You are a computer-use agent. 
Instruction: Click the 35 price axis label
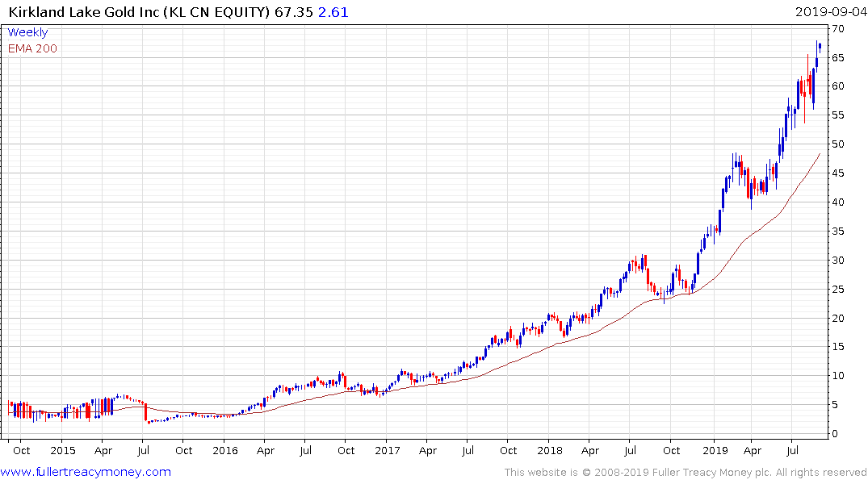[838, 232]
